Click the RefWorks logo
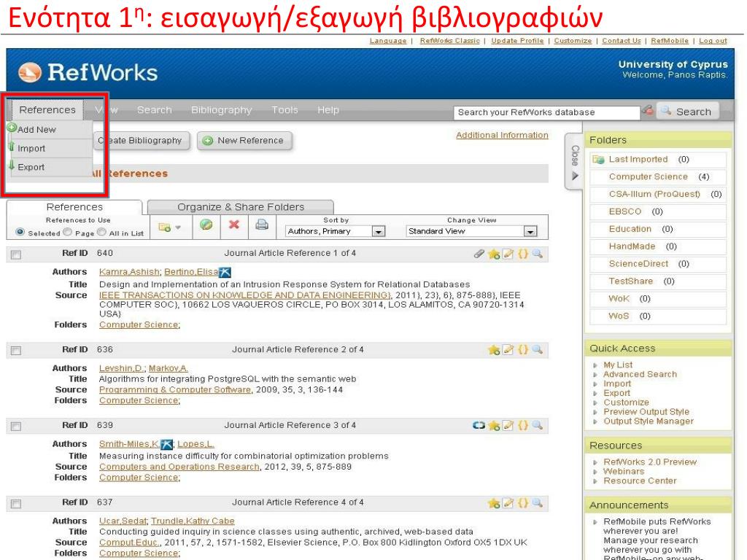 coord(88,72)
